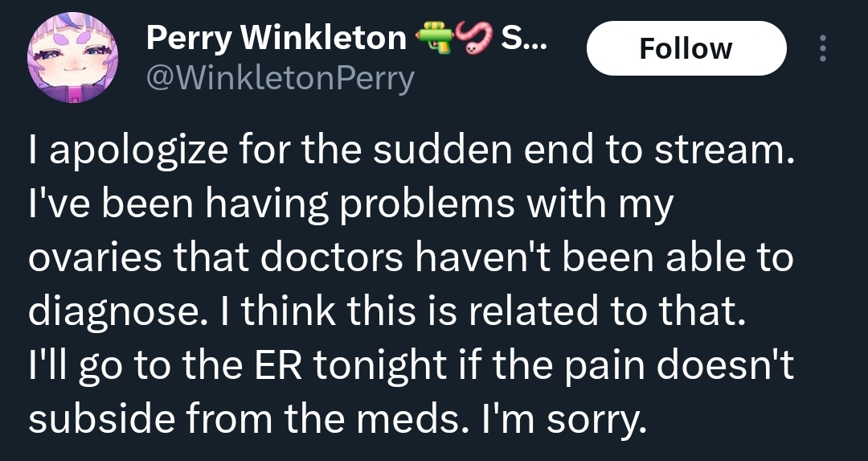Select the line "I've been having problems with my"

[350, 206]
